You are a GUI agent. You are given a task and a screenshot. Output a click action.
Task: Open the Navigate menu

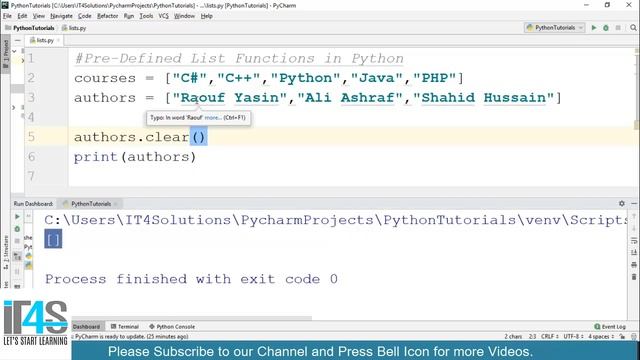[x=61, y=16]
